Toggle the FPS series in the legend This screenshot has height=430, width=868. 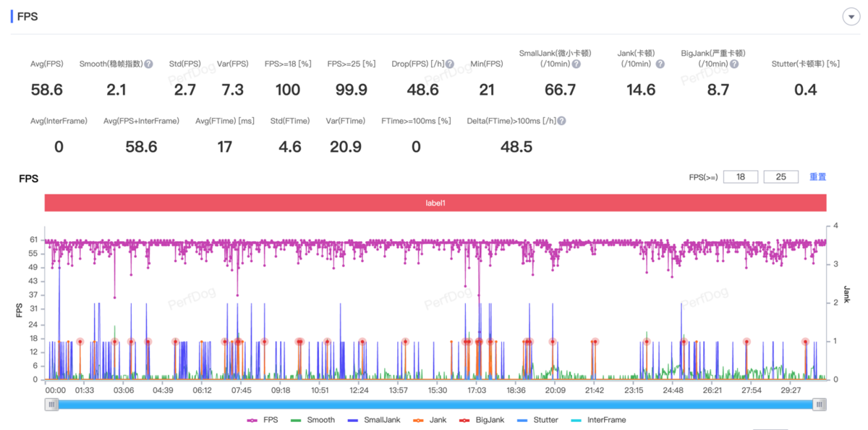pos(262,420)
